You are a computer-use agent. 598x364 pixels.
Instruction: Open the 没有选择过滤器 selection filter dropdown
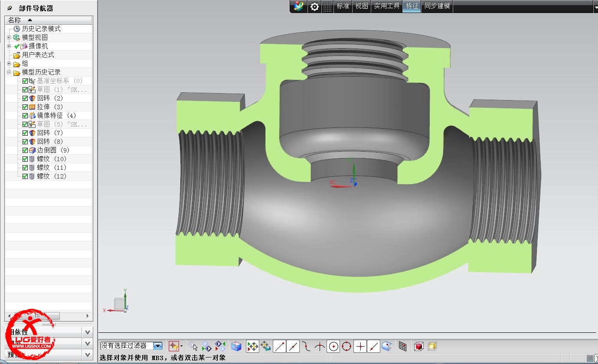158,346
